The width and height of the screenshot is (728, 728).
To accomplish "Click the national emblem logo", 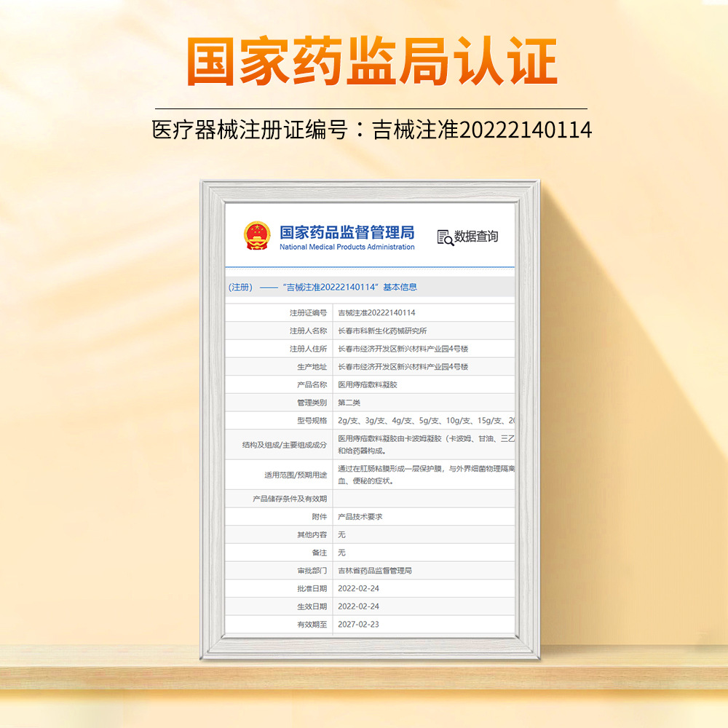I will pos(256,236).
